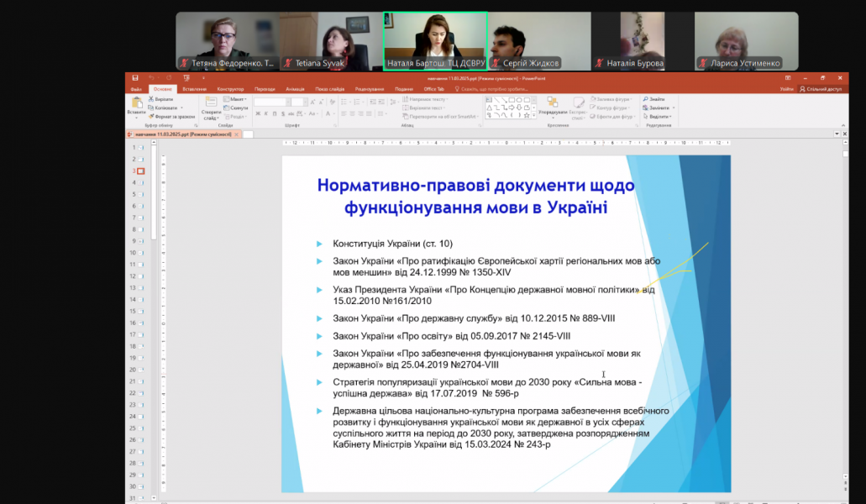Click the Вирізати (Cut) scissors icon

click(x=150, y=99)
